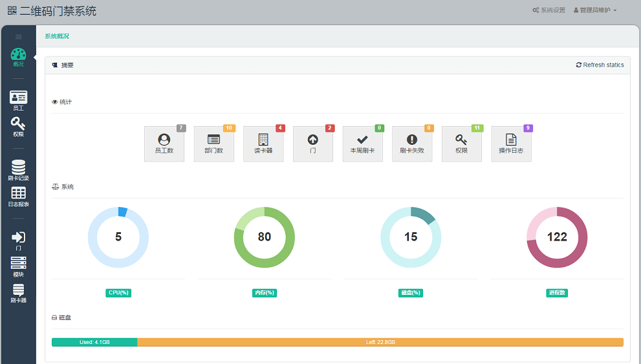This screenshot has width=641, height=364.
Task: Toggle the sidebar hamburger menu
Action: coord(18,36)
